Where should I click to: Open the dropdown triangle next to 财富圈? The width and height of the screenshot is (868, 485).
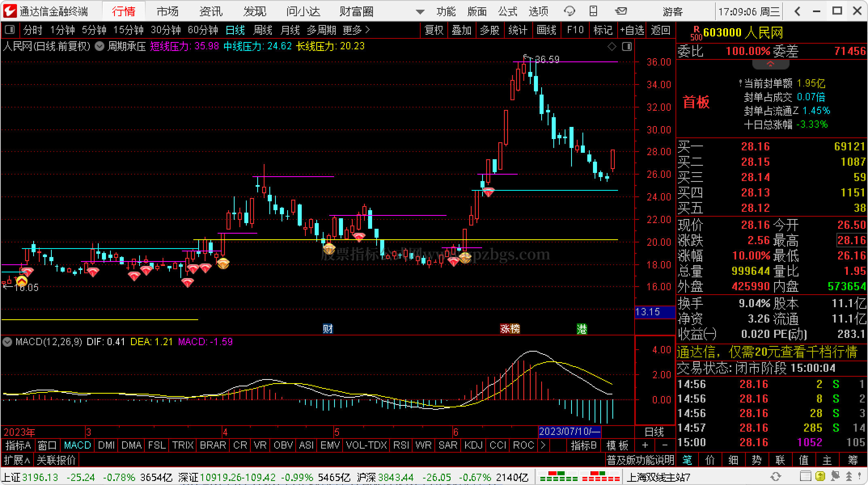click(420, 12)
